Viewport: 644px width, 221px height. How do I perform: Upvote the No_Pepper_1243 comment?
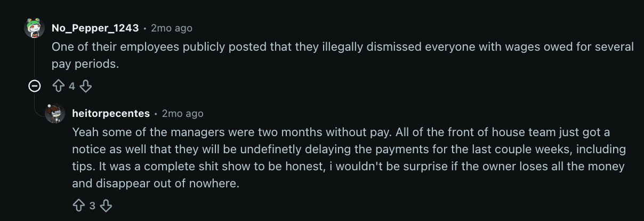coord(58,86)
